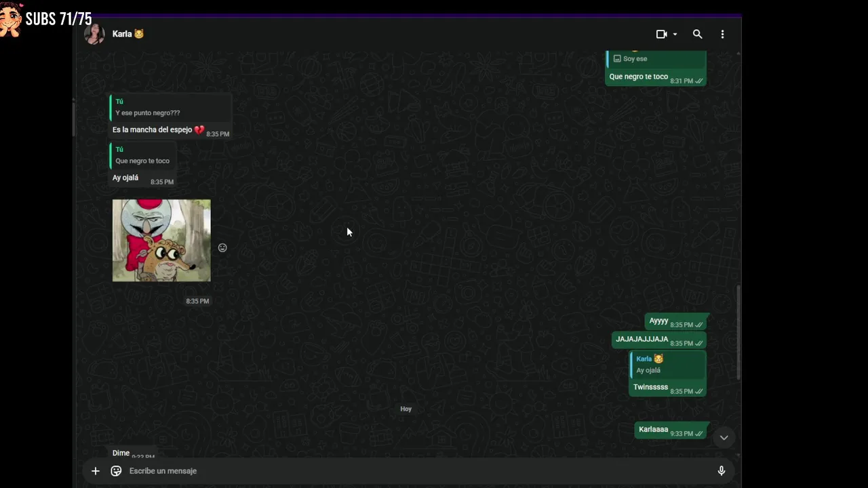Open quoted 'Y ese punto negro???' reply
Viewport: 868px width, 488px height.
(170, 107)
